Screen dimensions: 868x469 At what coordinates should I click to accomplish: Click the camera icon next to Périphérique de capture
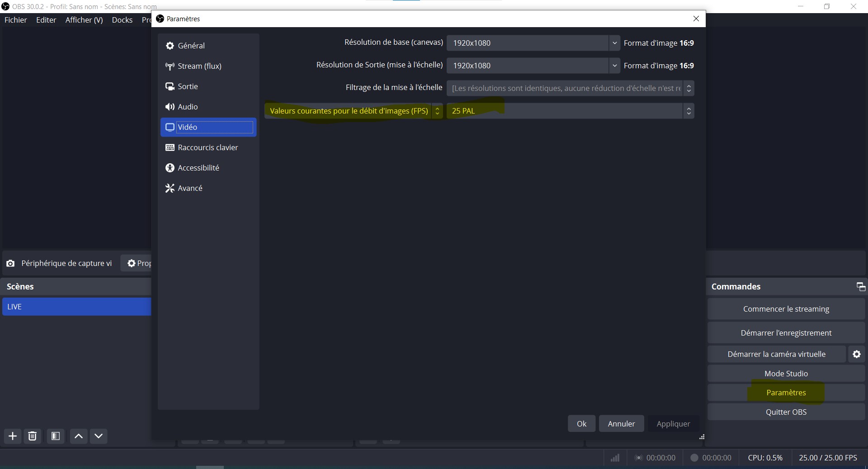coord(10,263)
